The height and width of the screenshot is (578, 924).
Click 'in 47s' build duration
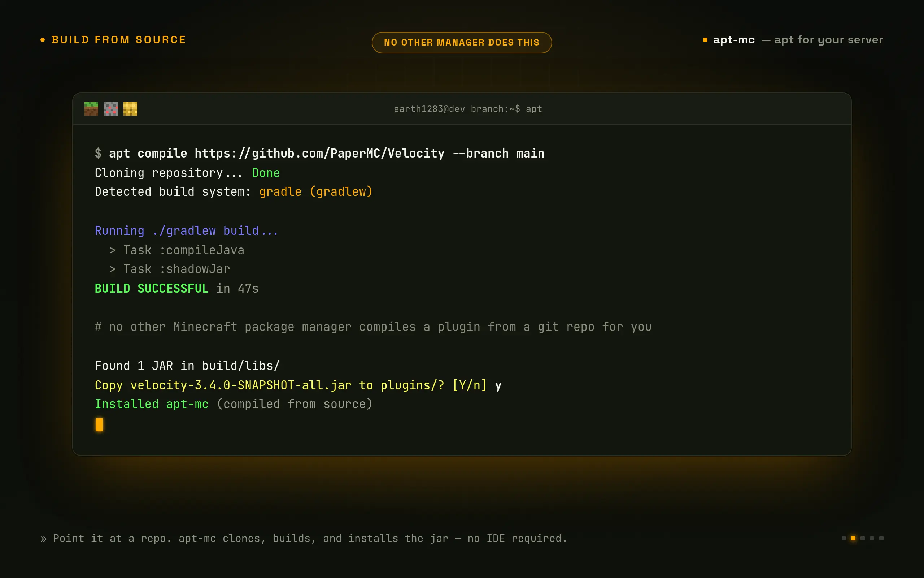[237, 288]
